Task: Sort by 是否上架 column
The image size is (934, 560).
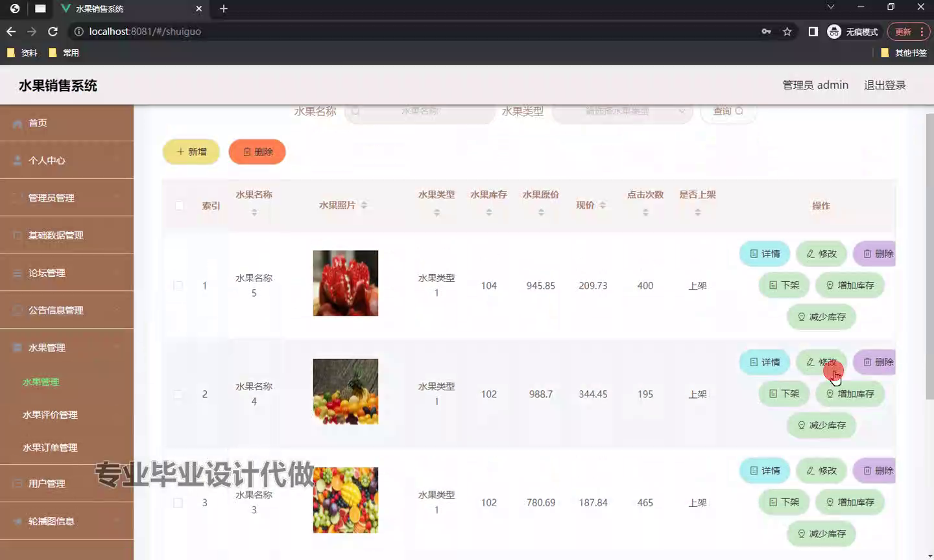Action: [x=698, y=212]
